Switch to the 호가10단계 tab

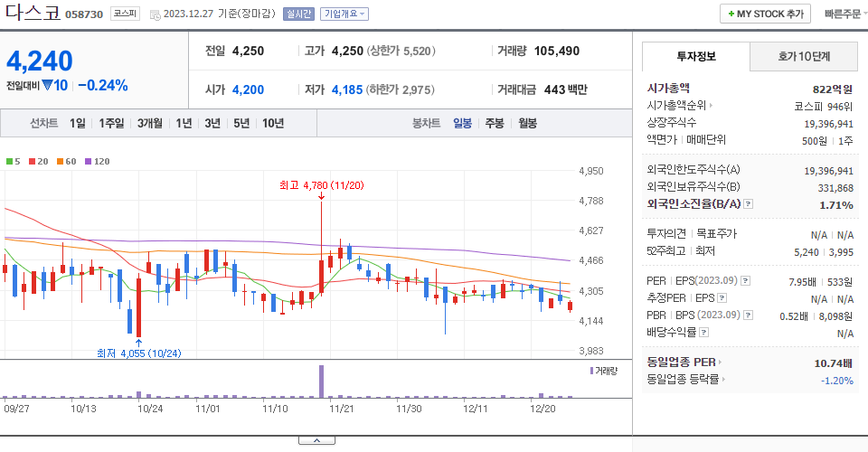[x=804, y=56]
